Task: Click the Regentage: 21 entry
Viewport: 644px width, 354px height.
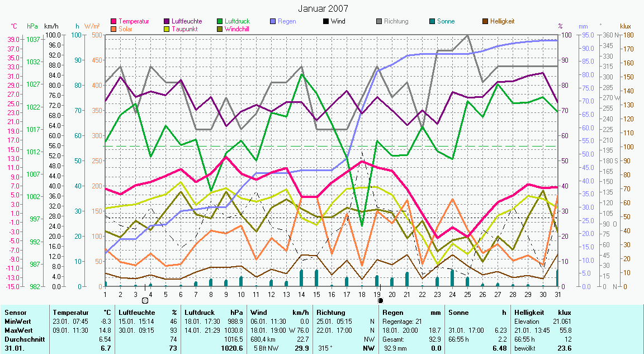Action: pyautogui.click(x=402, y=322)
